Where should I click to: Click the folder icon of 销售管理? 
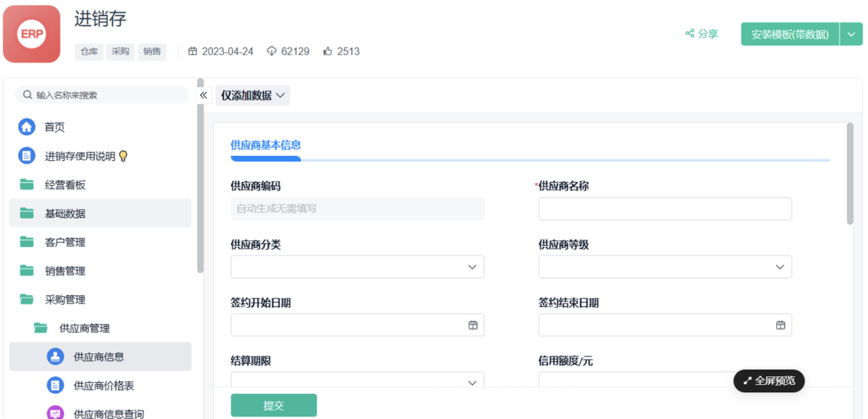(27, 270)
